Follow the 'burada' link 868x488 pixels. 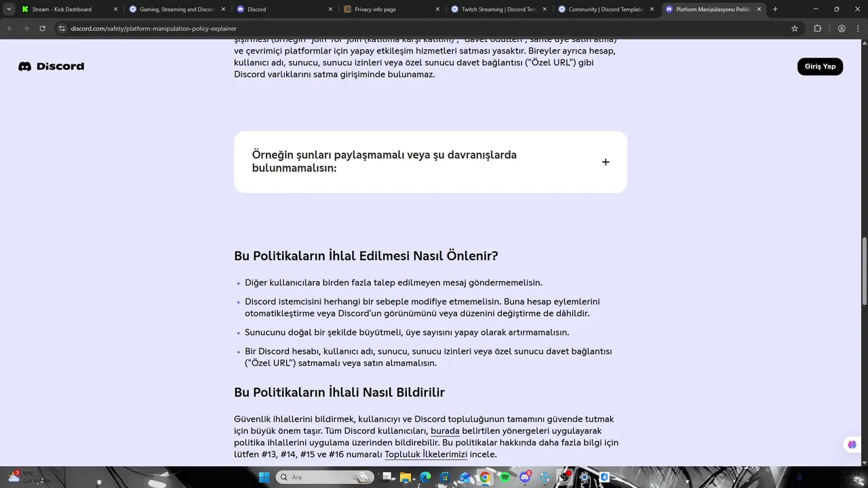[x=445, y=431]
